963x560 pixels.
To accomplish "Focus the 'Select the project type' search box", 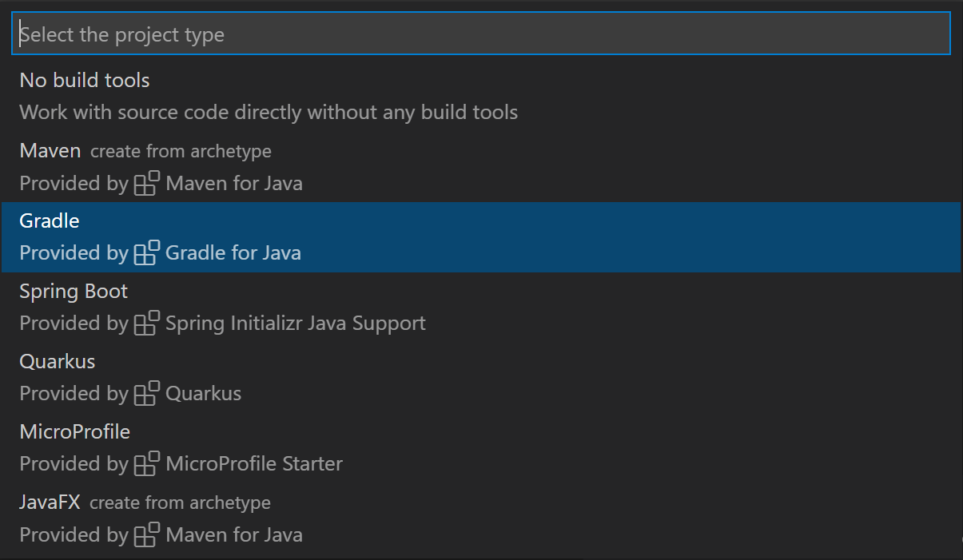I will click(480, 34).
